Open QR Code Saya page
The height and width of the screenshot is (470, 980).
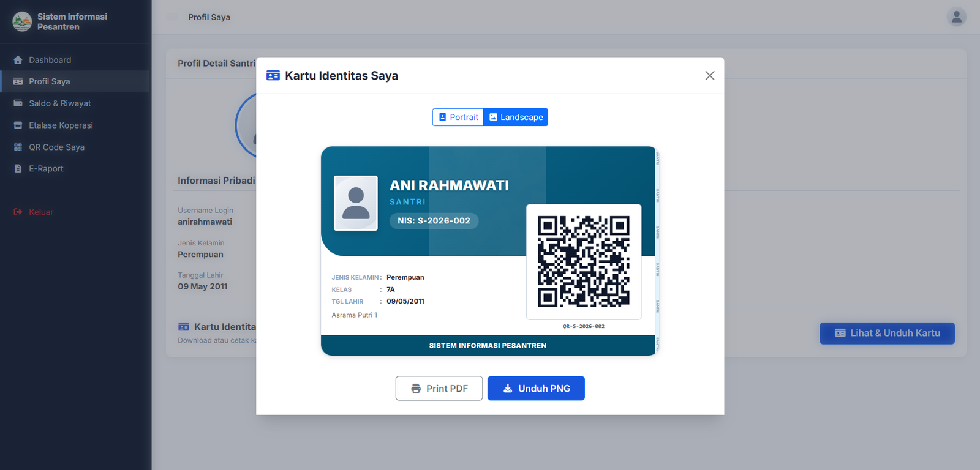(x=75, y=147)
